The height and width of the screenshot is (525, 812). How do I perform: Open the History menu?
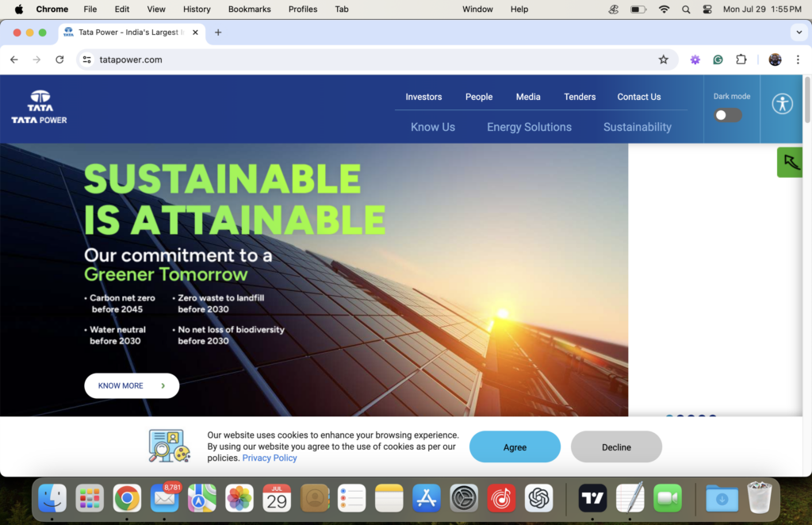pyautogui.click(x=197, y=10)
